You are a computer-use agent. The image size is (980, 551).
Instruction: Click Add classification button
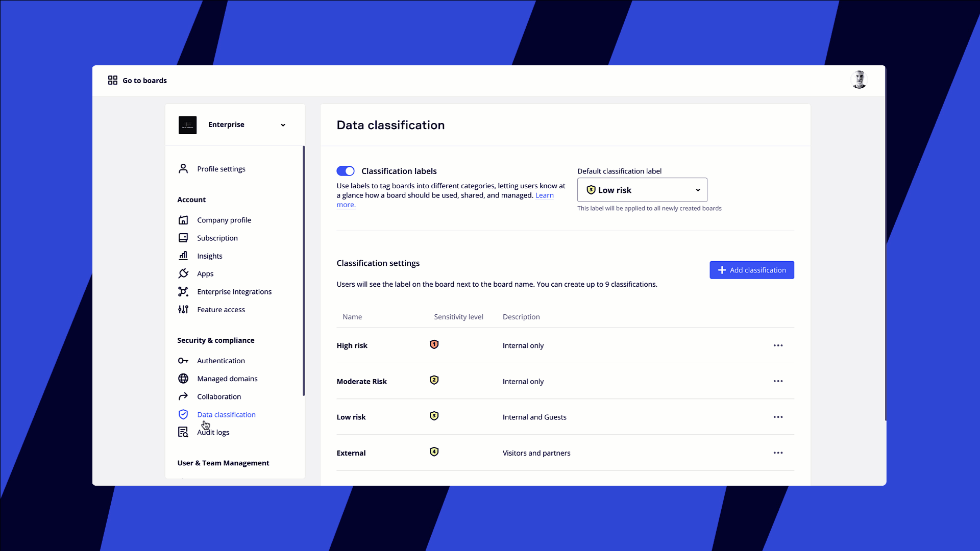[x=751, y=270]
